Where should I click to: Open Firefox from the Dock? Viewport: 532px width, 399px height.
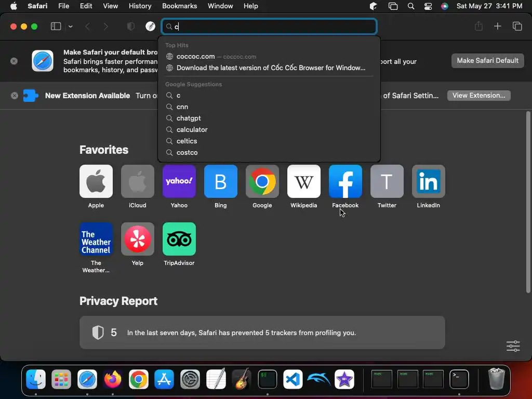pyautogui.click(x=113, y=379)
